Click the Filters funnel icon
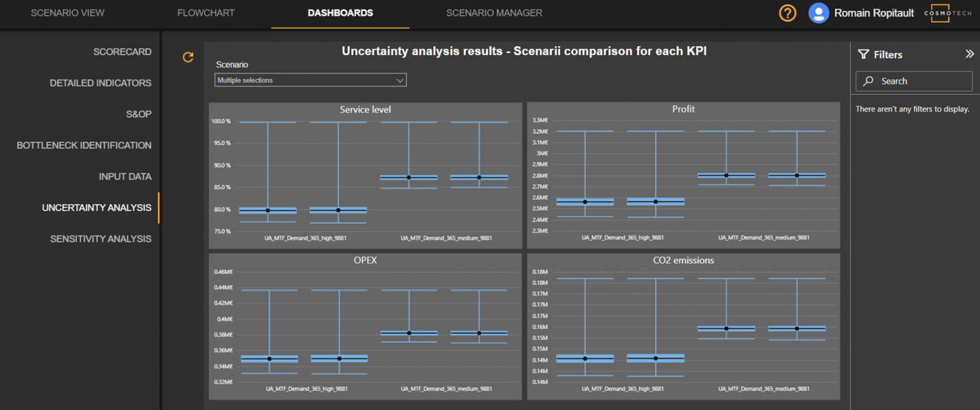The width and height of the screenshot is (980, 410). coord(864,54)
